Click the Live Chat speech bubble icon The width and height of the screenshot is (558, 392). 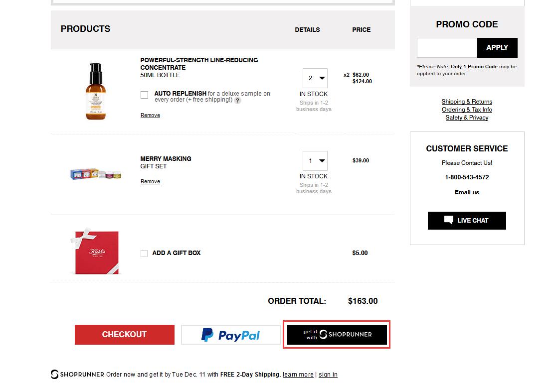pyautogui.click(x=449, y=220)
